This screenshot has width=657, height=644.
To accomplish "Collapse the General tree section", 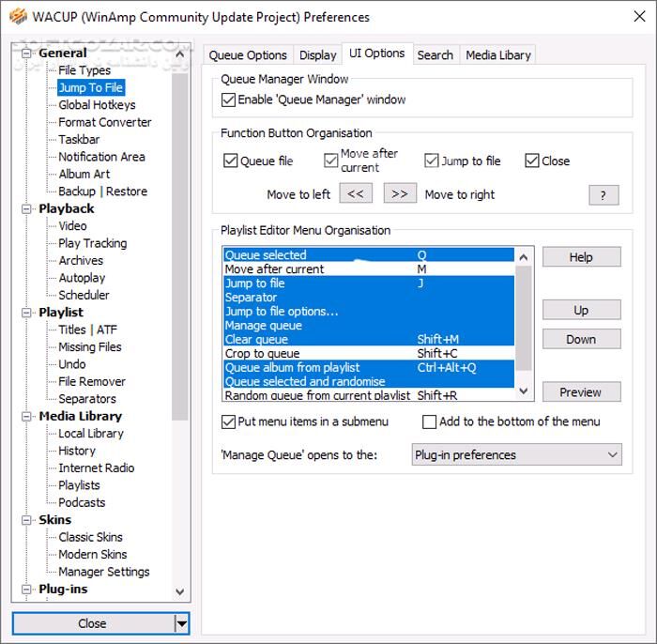I will click(27, 54).
